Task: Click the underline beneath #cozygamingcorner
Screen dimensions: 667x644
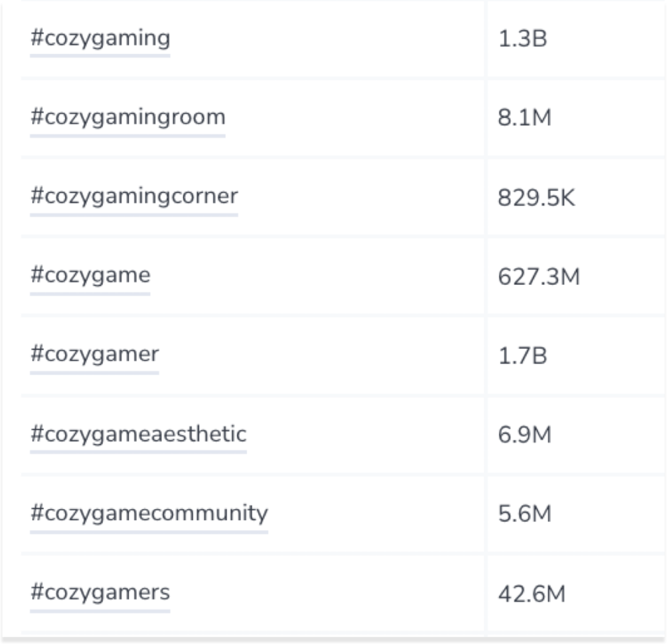Action: 134,215
